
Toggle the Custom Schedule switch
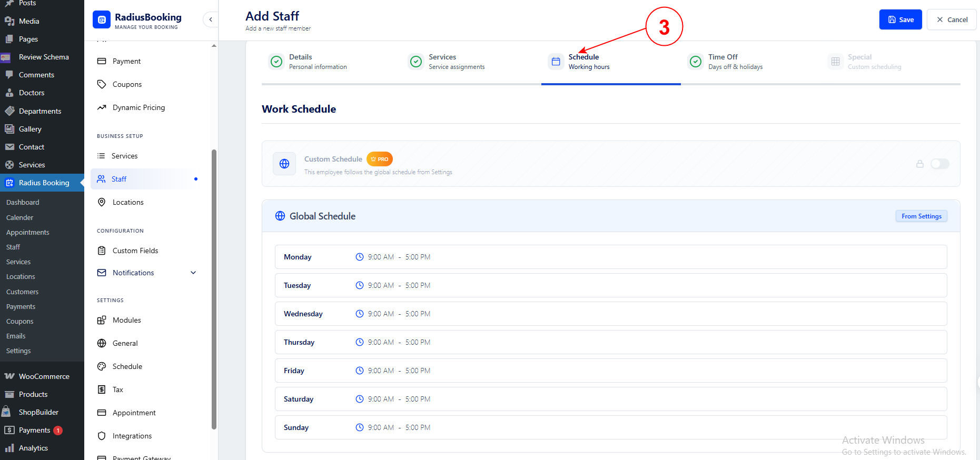tap(940, 164)
